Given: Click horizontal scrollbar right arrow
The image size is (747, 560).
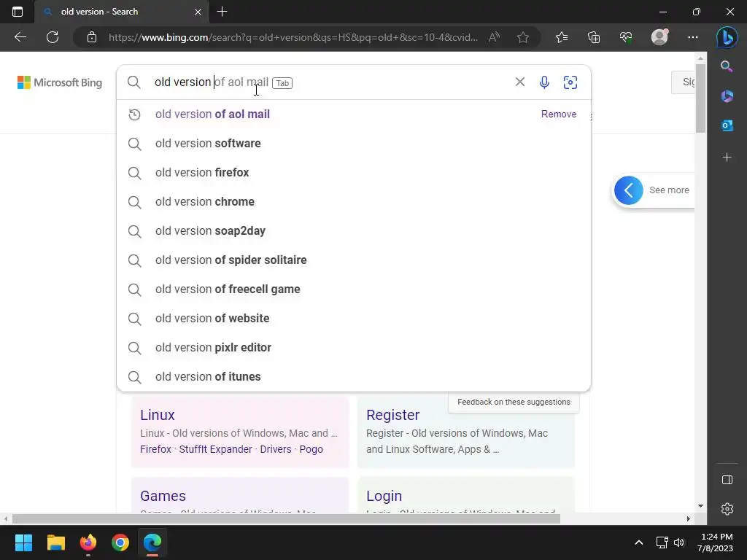Looking at the screenshot, I should pos(689,518).
